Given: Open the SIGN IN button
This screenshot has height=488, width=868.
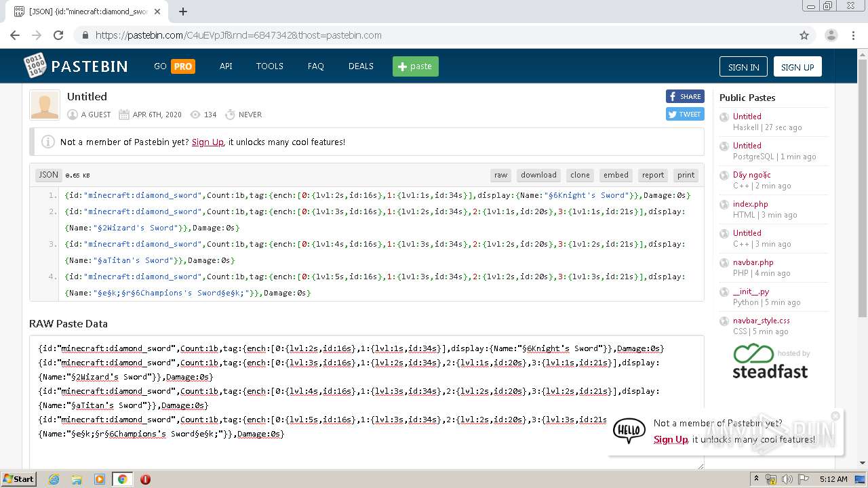Looking at the screenshot, I should (743, 66).
